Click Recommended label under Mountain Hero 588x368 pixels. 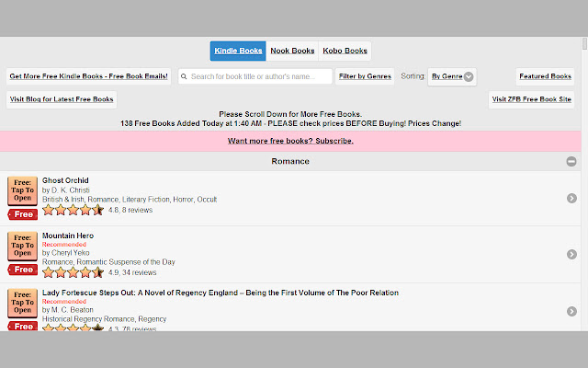pos(64,245)
